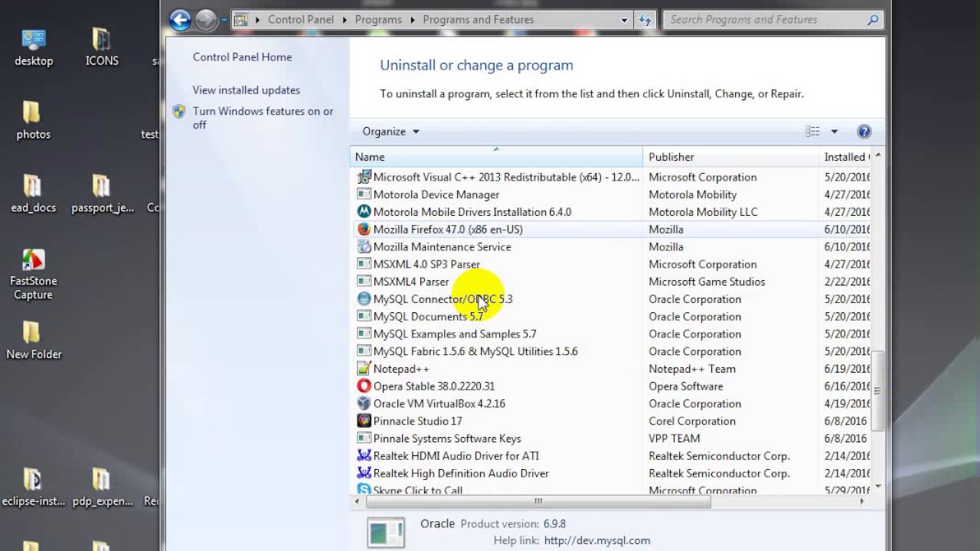Click the shield icon beside Windows features
The image size is (980, 551).
179,112
